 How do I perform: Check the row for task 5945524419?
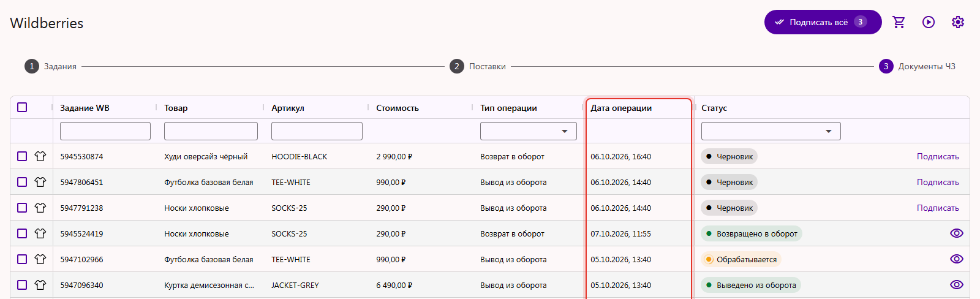click(22, 233)
